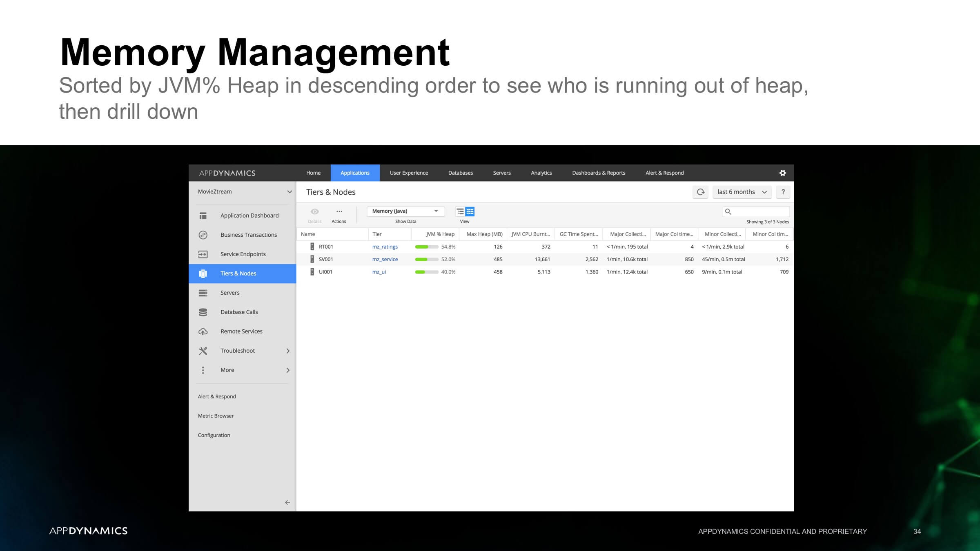Select the Applications tab
980x551 pixels.
tap(355, 173)
